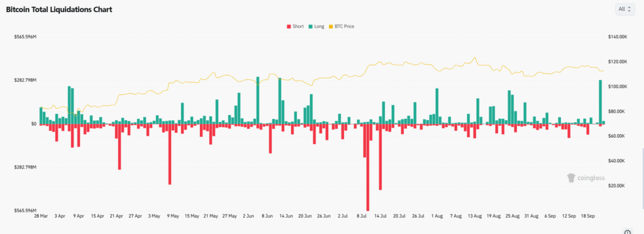This screenshot has width=644, height=234.
Task: Click the $40.00K price axis label
Action: 616,161
